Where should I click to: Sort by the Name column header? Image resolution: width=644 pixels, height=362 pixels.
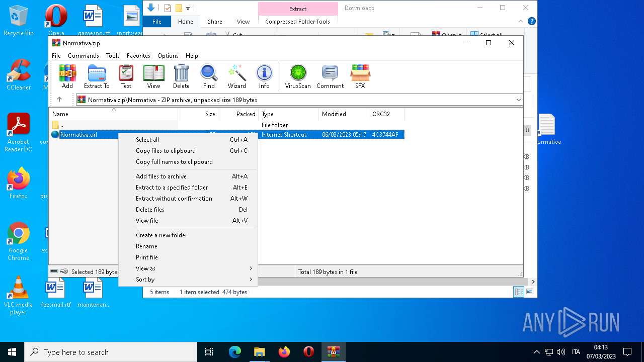pos(114,114)
